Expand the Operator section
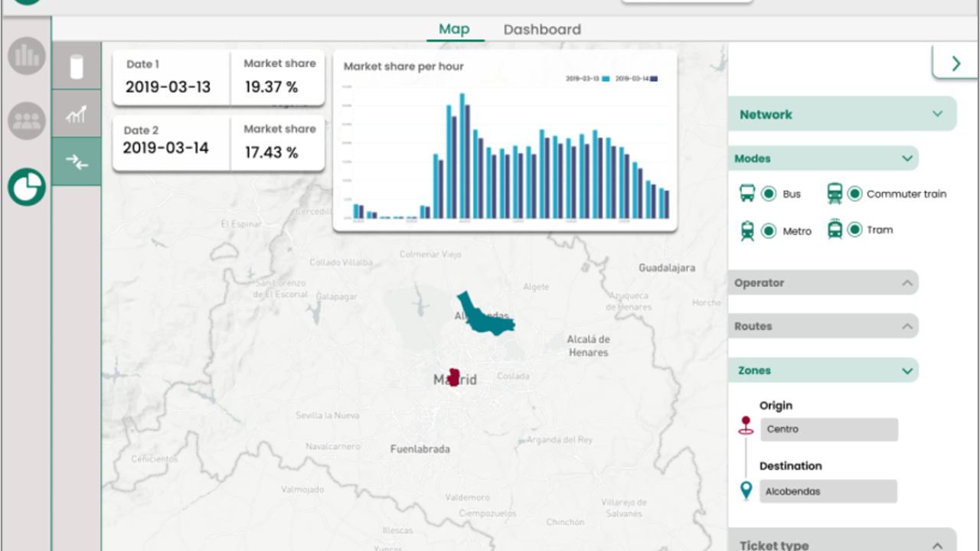Viewport: 980px width, 551px height. point(906,283)
